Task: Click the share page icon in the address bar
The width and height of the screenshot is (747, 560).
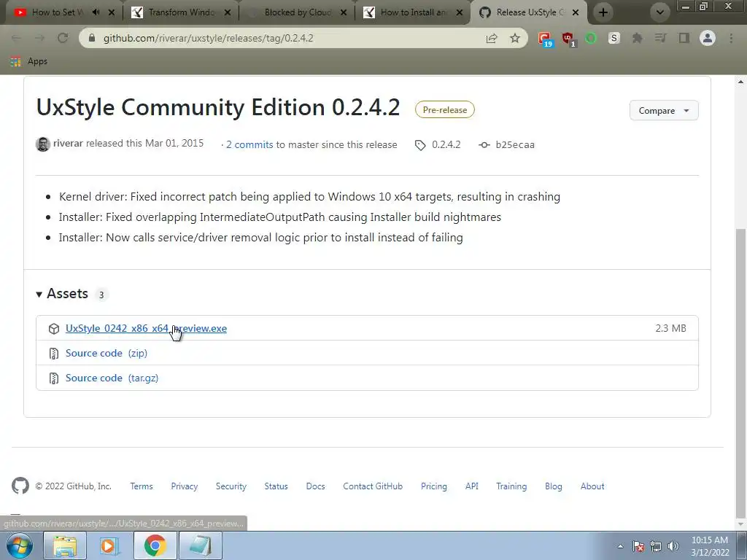Action: point(492,38)
